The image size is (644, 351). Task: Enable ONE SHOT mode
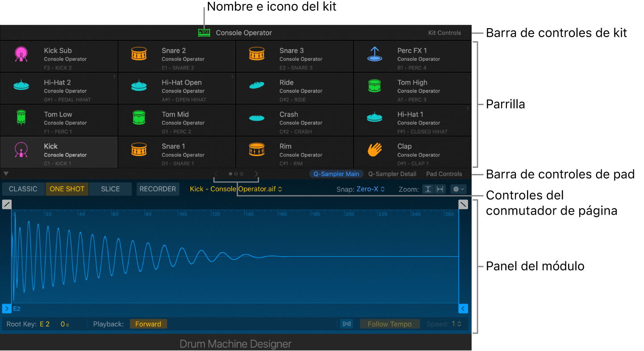point(67,189)
